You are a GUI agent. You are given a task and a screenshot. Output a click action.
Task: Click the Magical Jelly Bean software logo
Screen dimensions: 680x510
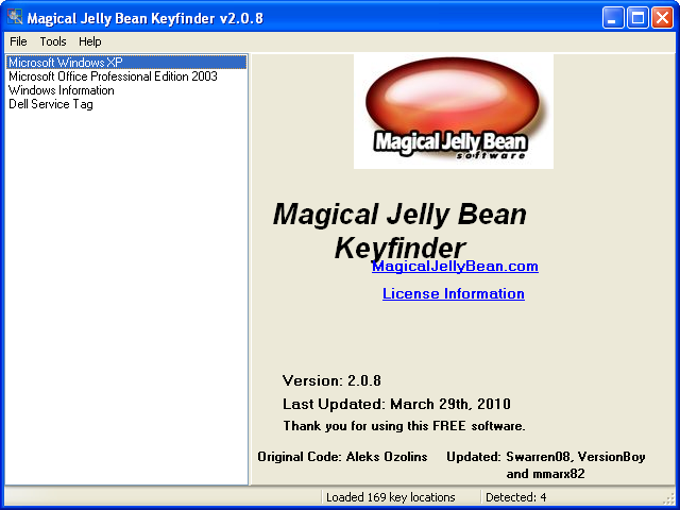453,111
